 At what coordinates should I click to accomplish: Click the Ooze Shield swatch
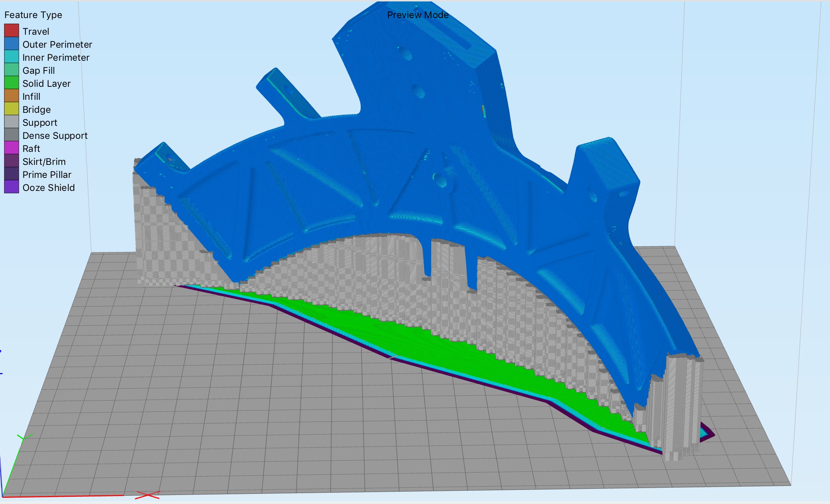click(12, 187)
